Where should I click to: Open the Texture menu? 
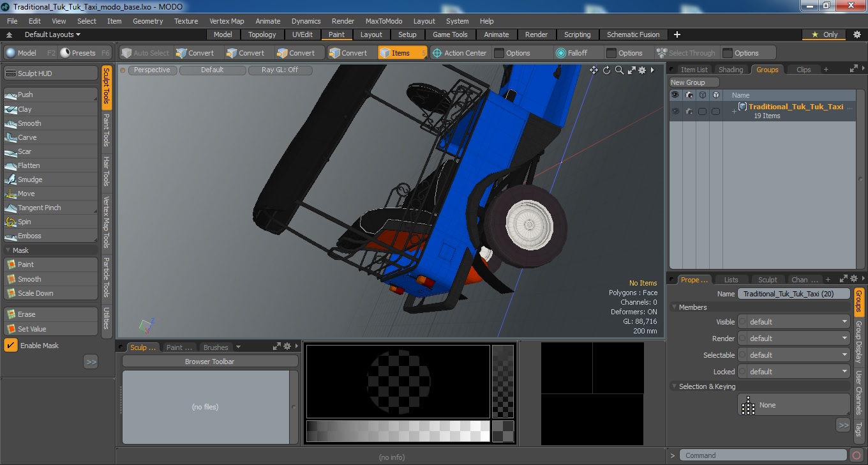coord(186,21)
